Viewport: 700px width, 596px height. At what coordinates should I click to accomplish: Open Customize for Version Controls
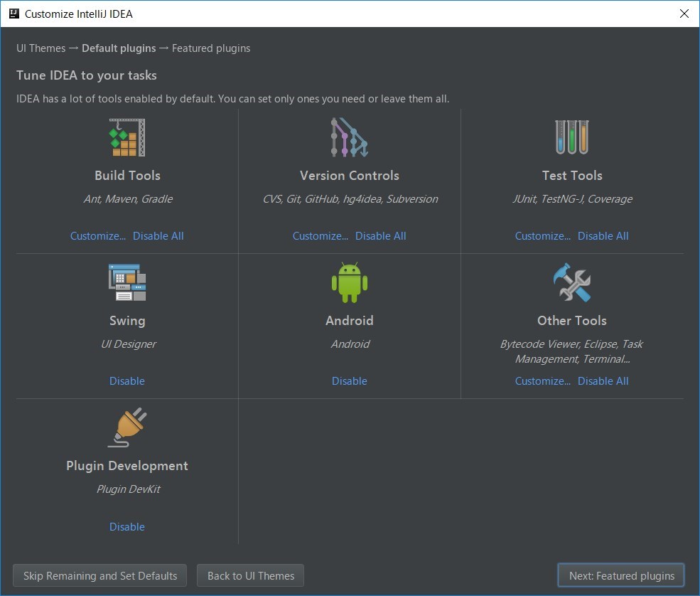(x=320, y=236)
